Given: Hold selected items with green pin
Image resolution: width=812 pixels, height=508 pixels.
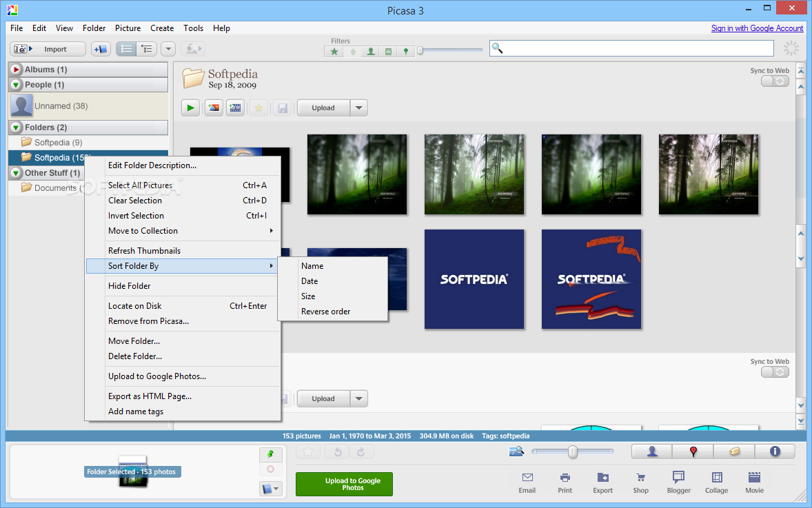Looking at the screenshot, I should click(x=270, y=454).
